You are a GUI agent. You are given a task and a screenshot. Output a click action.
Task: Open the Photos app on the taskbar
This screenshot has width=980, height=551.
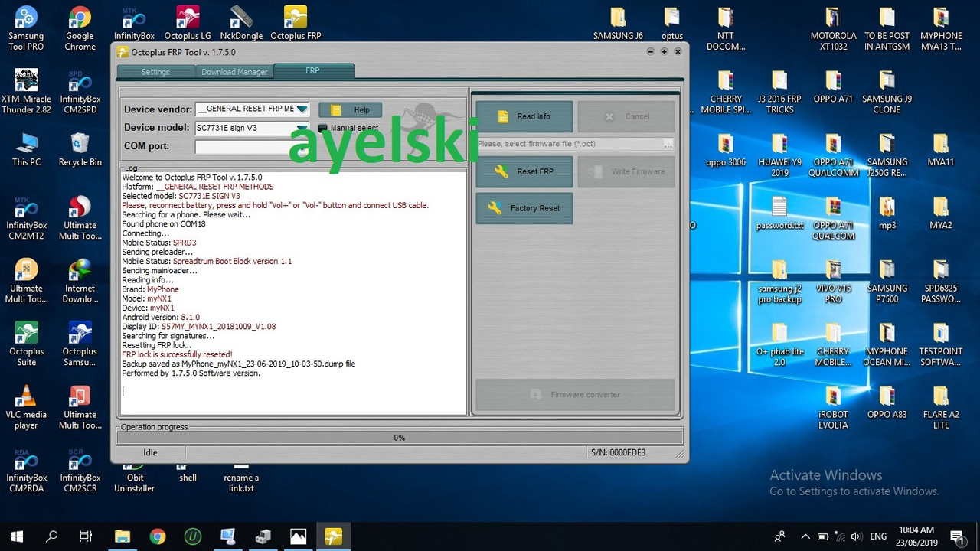pyautogui.click(x=298, y=536)
